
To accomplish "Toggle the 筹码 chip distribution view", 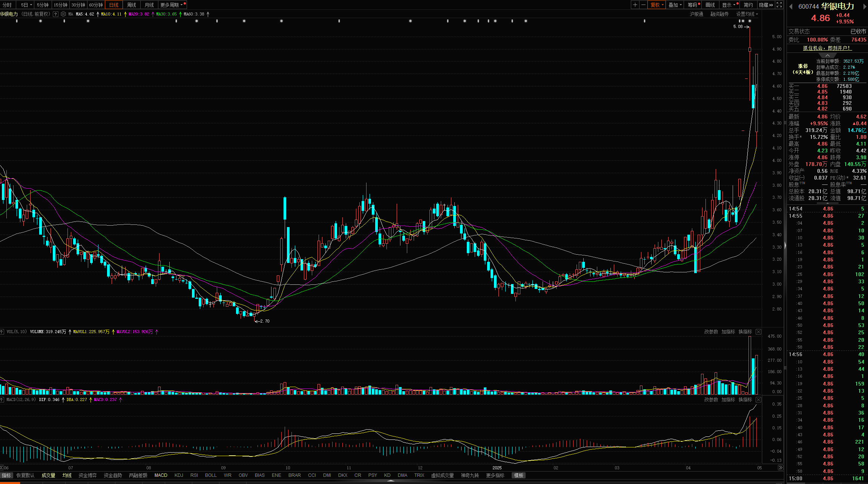I will click(692, 5).
